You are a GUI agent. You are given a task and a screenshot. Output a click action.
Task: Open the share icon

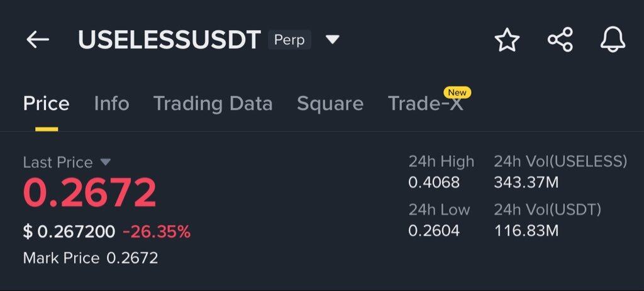[560, 40]
